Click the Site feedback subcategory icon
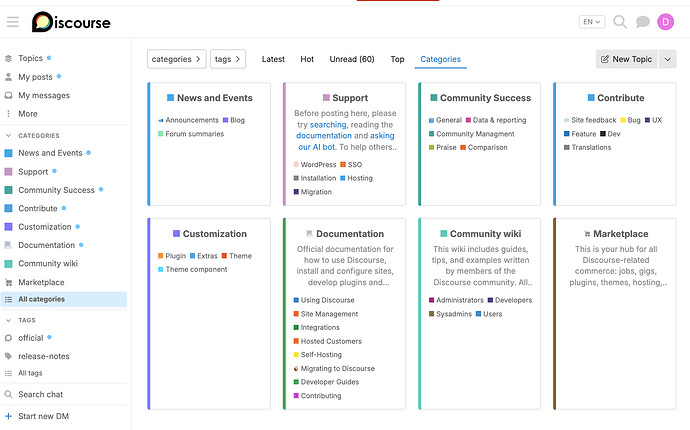The height and width of the screenshot is (430, 690). click(567, 120)
